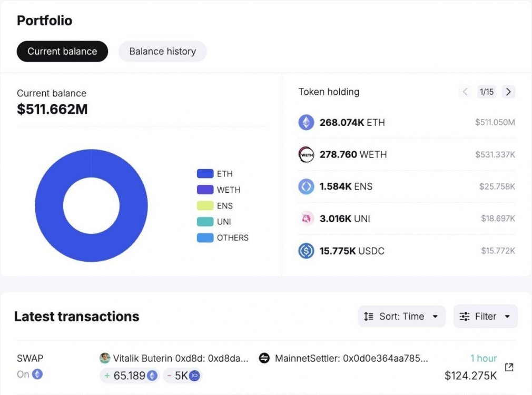Toggle WETH legend entry in chart
Image resolution: width=532 pixels, height=395 pixels.
(x=219, y=190)
